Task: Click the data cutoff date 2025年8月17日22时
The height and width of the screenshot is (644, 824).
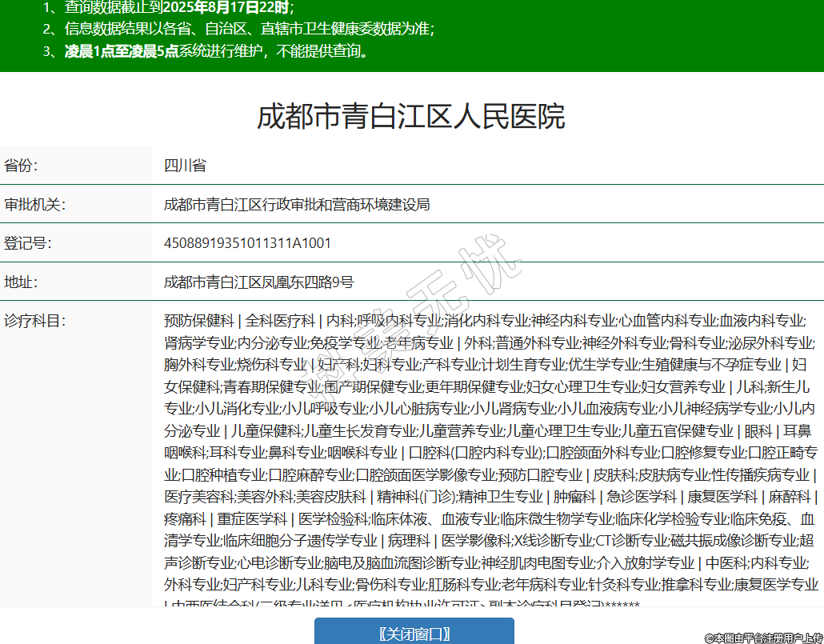Action: click(x=226, y=9)
